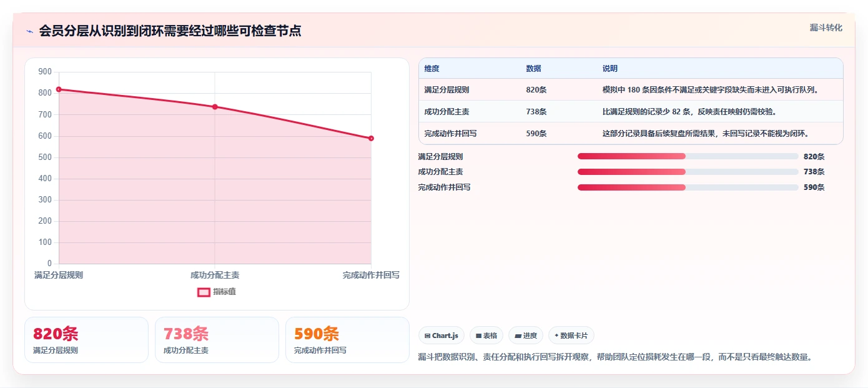This screenshot has width=868, height=388.
Task: Click the 900 y-axis tick label
Action: tap(45, 72)
